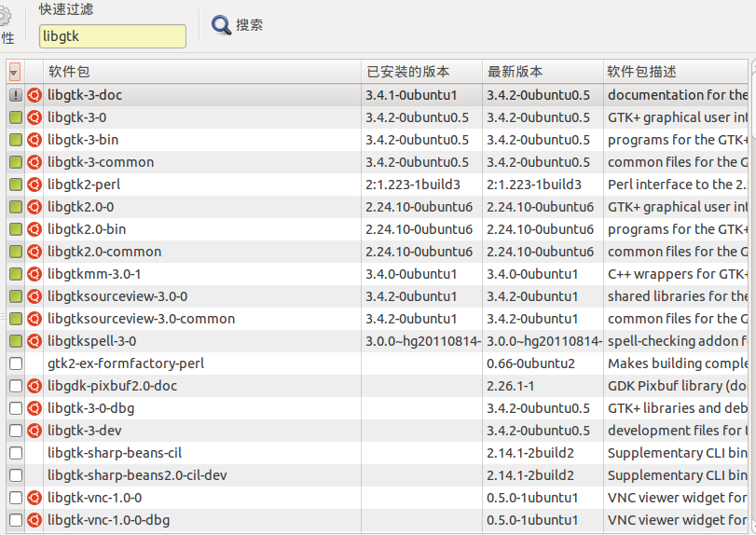The width and height of the screenshot is (756, 535).
Task: Click the Ubuntu icon beside libgtk2.0-common
Action: point(34,252)
